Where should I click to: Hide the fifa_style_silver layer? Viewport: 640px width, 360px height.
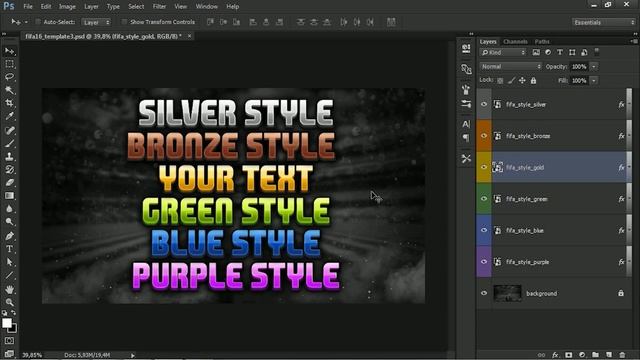click(484, 104)
